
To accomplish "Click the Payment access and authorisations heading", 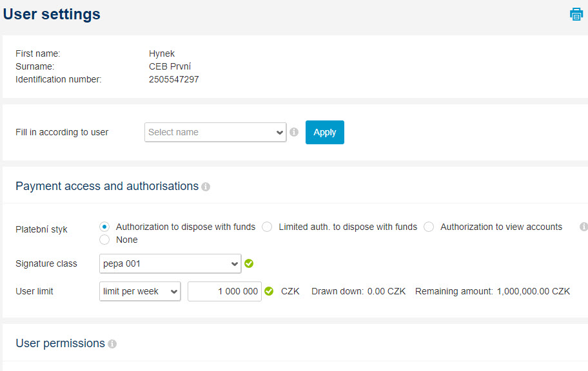I will pyautogui.click(x=107, y=186).
